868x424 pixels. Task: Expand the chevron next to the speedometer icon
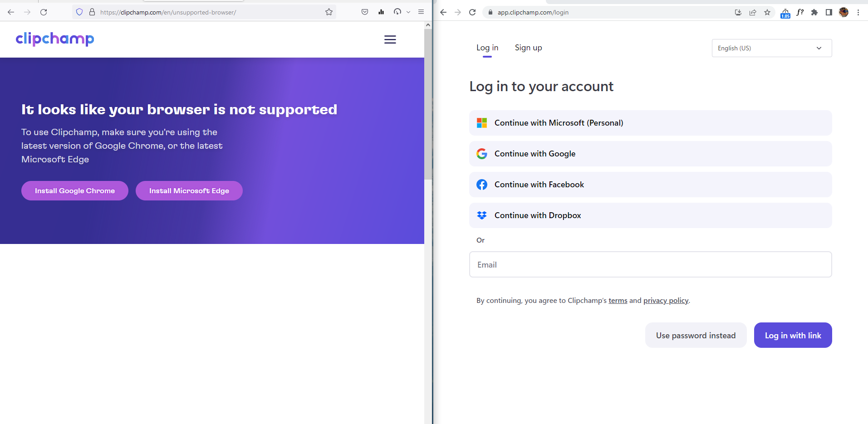point(407,12)
